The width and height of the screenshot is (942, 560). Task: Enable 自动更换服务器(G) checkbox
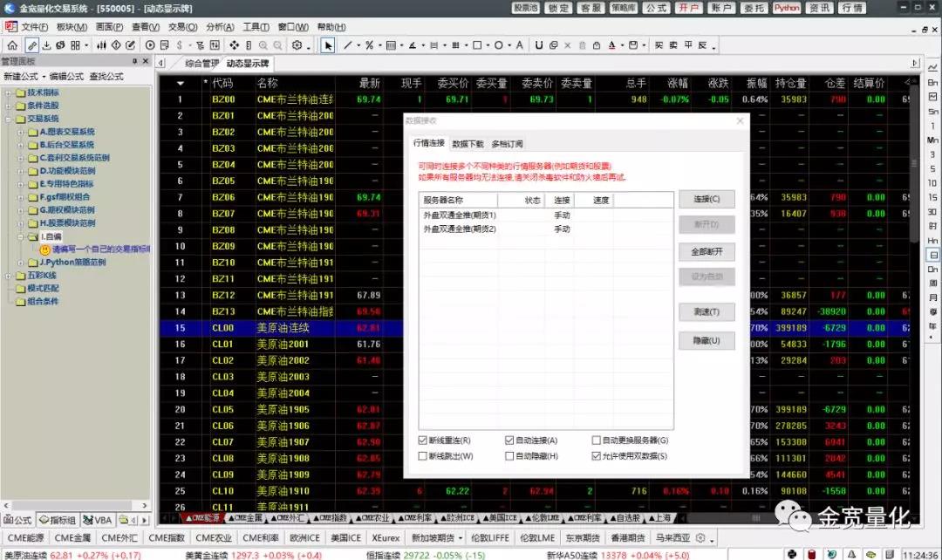point(596,440)
